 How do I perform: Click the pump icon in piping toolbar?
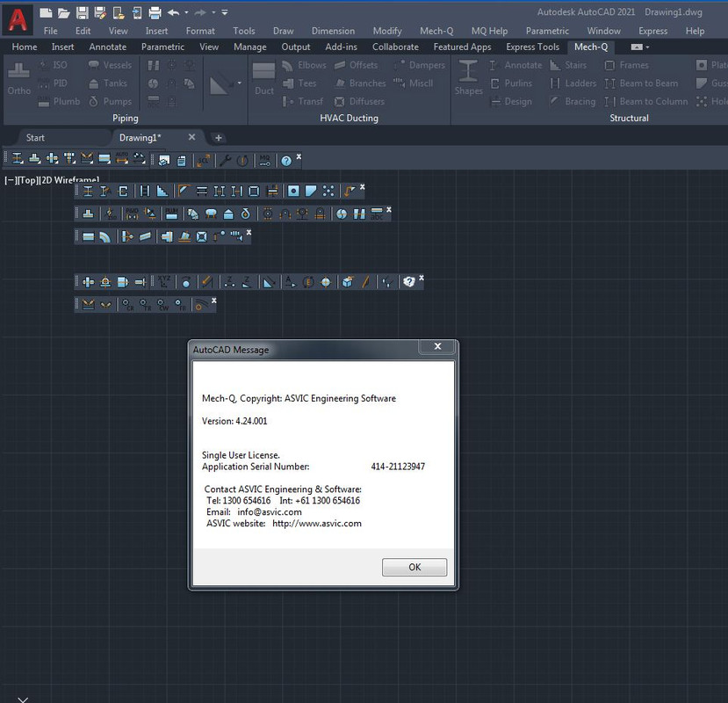(246, 214)
